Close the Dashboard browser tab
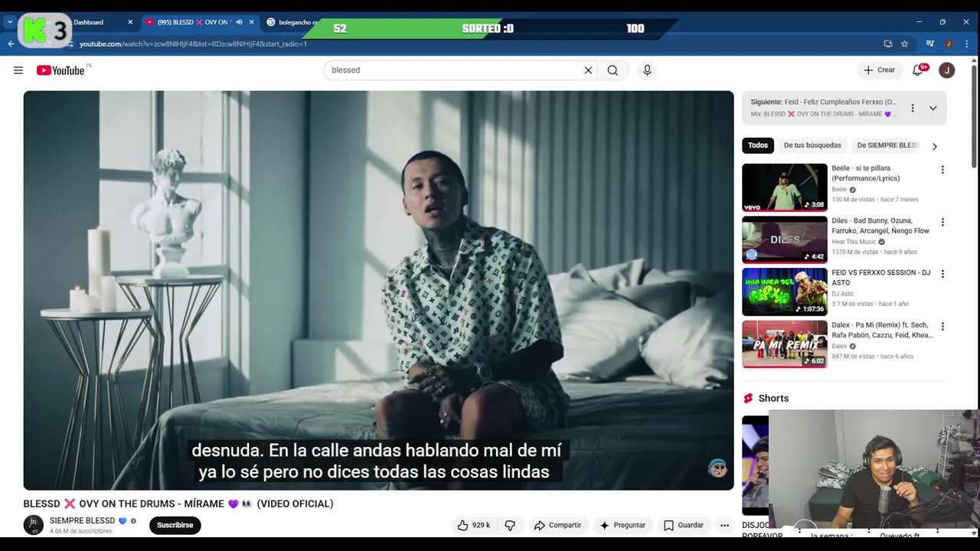Image resolution: width=980 pixels, height=551 pixels. [130, 22]
